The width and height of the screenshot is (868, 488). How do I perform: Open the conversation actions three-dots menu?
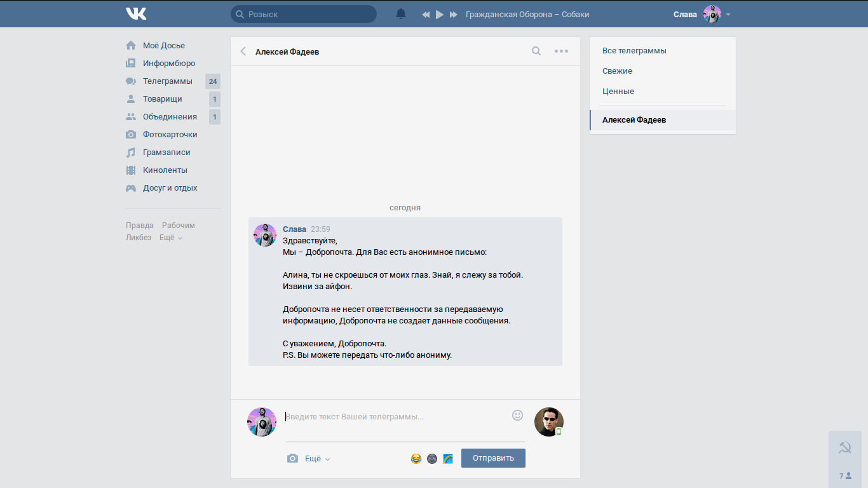tap(561, 51)
